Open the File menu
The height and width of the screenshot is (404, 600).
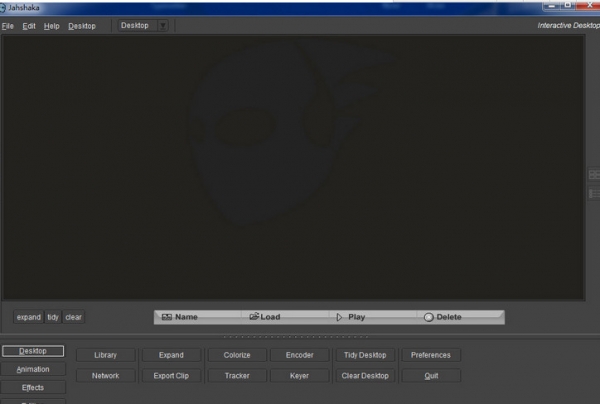point(8,26)
